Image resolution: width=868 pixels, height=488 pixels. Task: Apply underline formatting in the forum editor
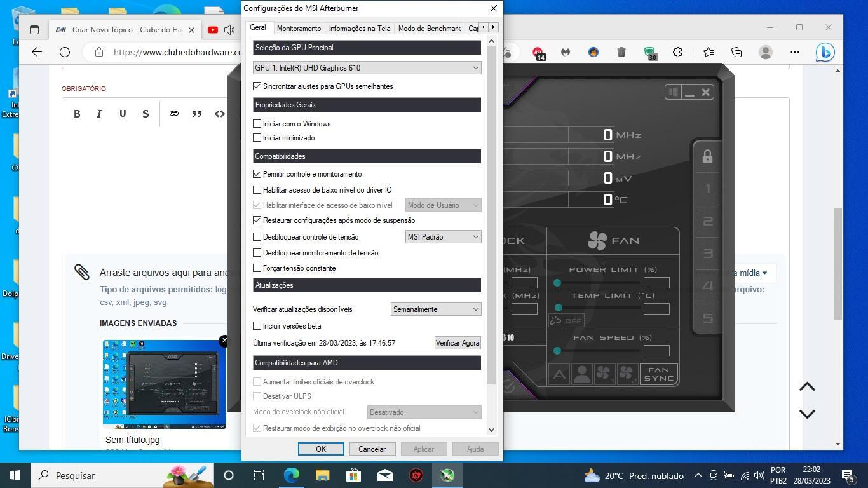(123, 114)
